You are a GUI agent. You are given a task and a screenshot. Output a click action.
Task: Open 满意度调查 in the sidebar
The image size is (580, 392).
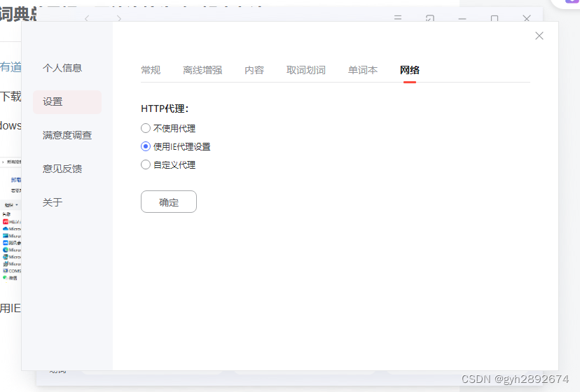click(x=67, y=135)
